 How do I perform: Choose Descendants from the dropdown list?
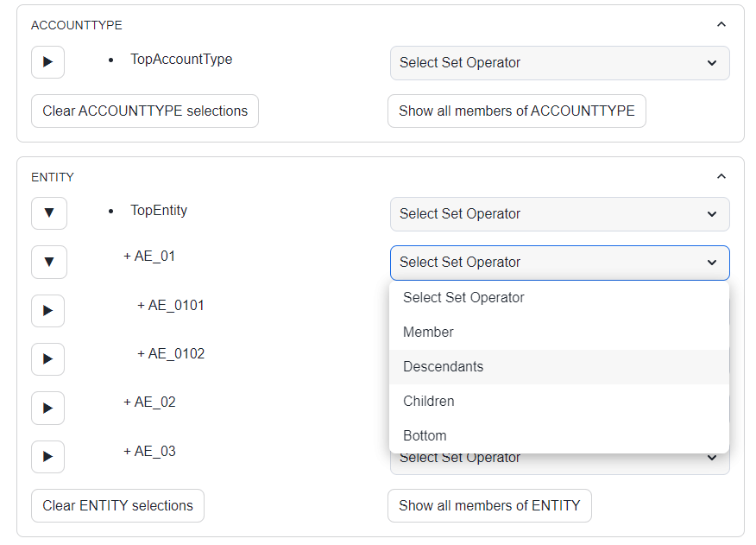coord(443,367)
